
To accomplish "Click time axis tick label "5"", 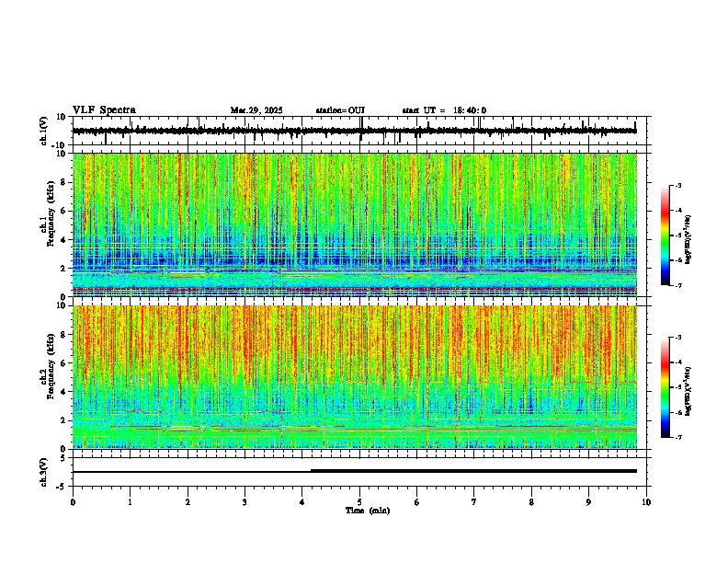I will (359, 501).
